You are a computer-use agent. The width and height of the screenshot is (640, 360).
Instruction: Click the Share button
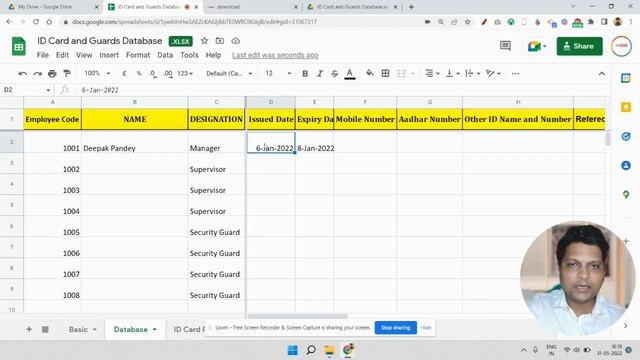[x=579, y=46]
